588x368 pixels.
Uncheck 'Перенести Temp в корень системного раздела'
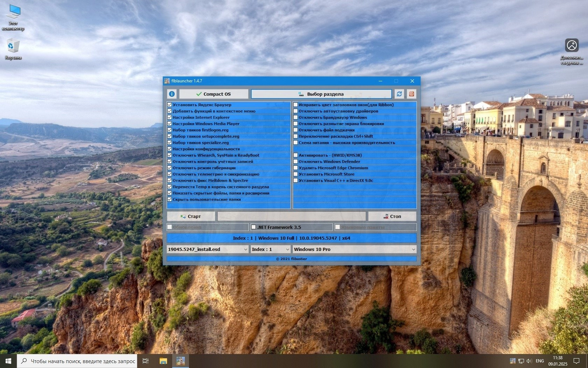[x=170, y=187]
